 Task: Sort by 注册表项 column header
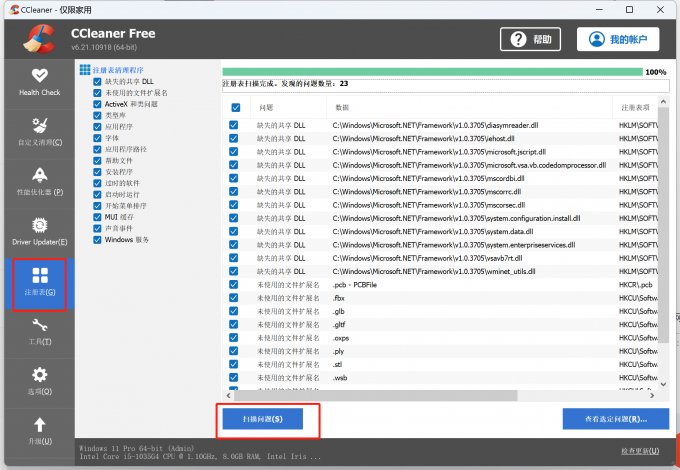635,108
